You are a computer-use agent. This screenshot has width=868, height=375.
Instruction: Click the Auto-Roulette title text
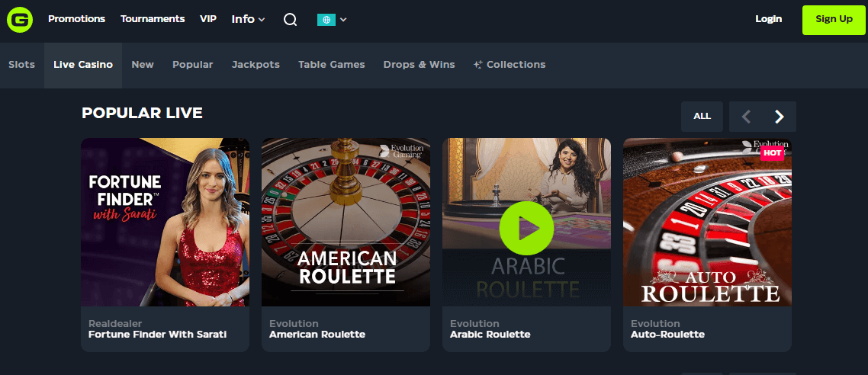[x=667, y=335]
